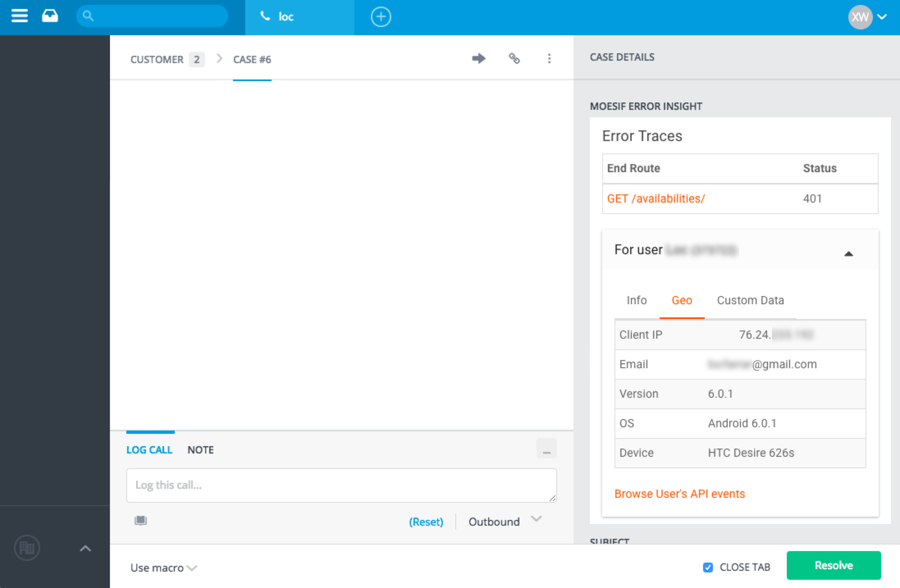
Task: Collapse the For user panel
Action: click(849, 254)
